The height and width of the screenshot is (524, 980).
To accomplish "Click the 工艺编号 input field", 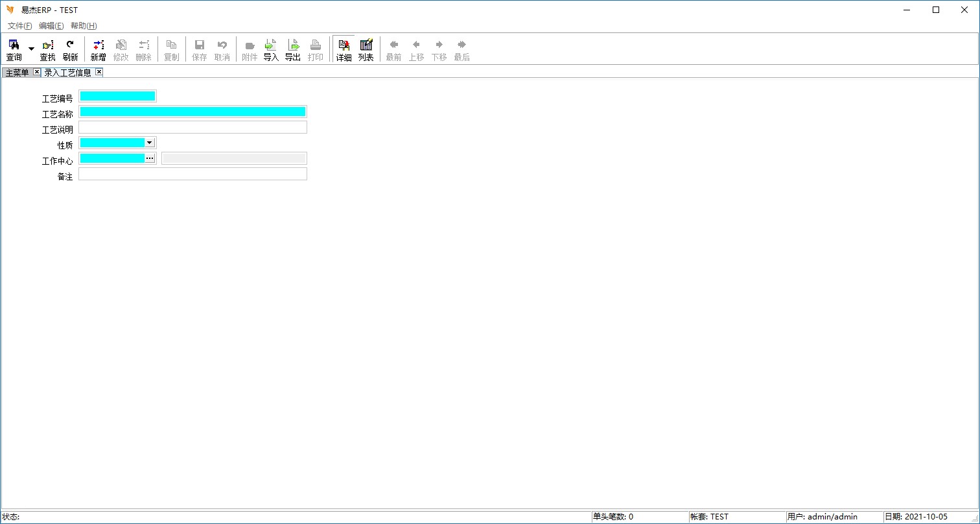I will pos(117,96).
